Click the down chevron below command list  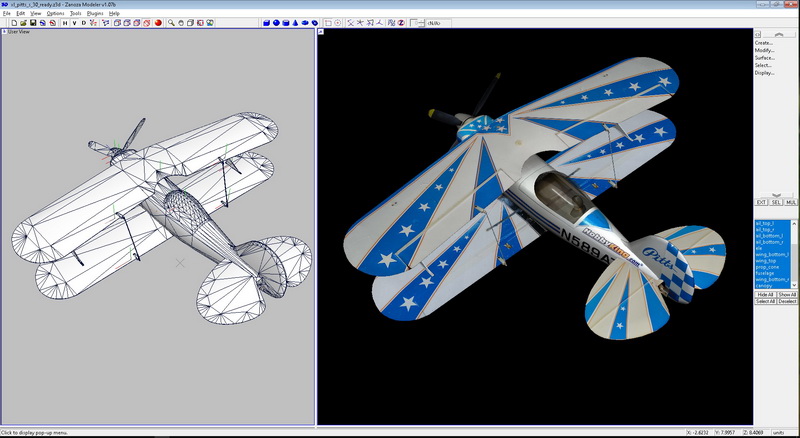coord(777,195)
